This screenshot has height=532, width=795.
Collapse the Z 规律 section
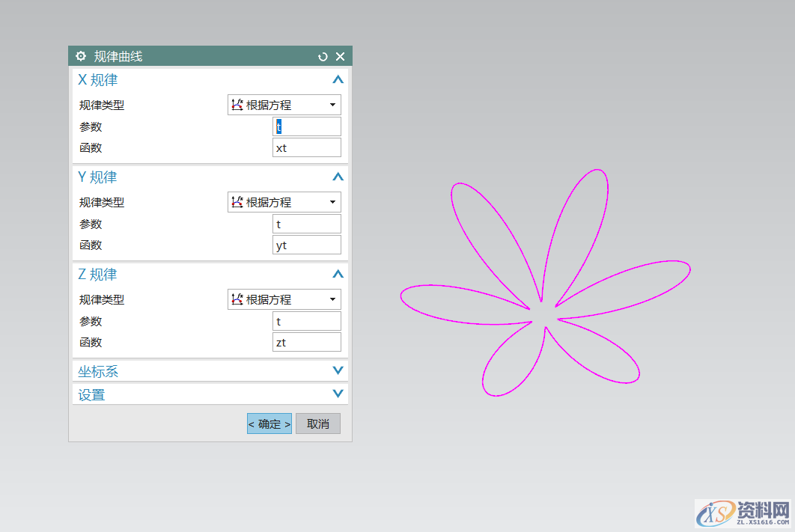tap(338, 275)
